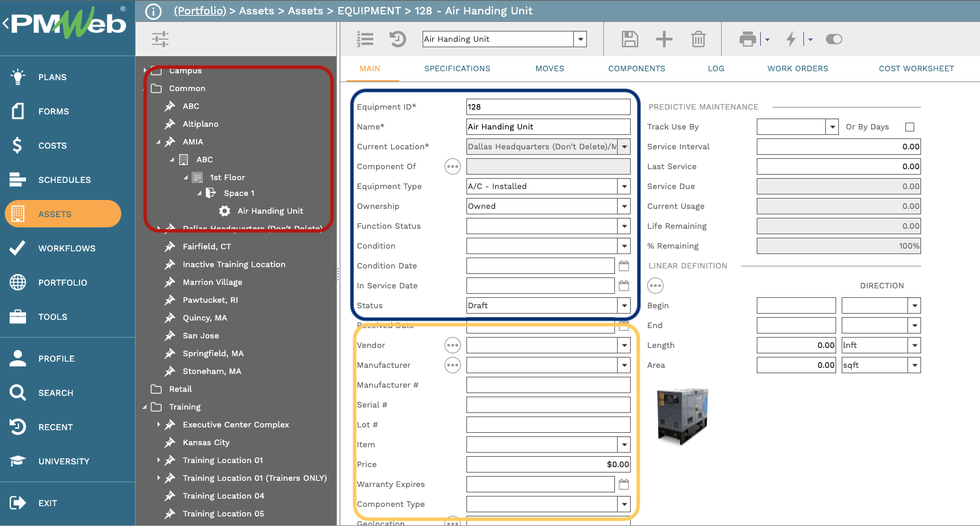980x526 pixels.
Task: Open the In Service Date calendar picker
Action: click(x=624, y=286)
